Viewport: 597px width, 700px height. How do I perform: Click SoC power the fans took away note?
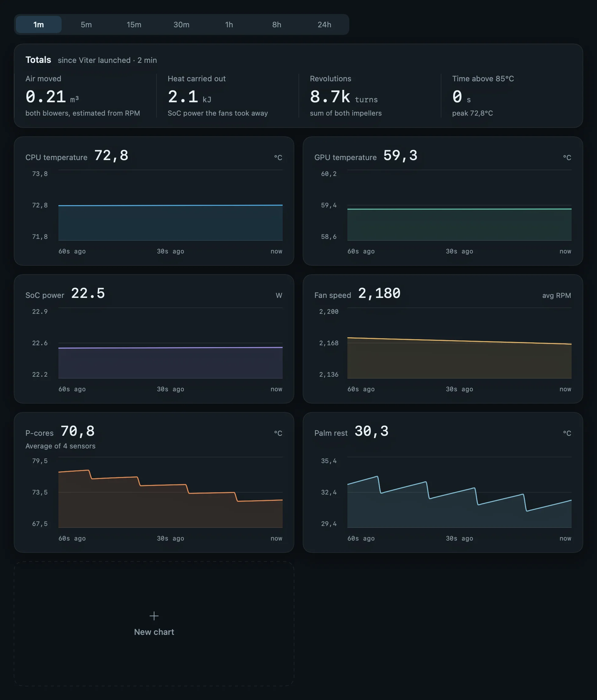(218, 113)
